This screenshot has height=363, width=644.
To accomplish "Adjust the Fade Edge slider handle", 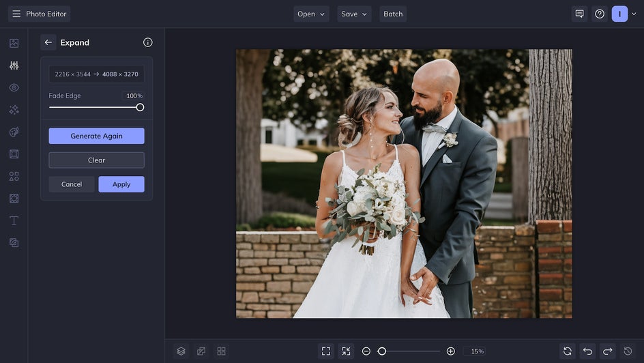I will [x=140, y=107].
